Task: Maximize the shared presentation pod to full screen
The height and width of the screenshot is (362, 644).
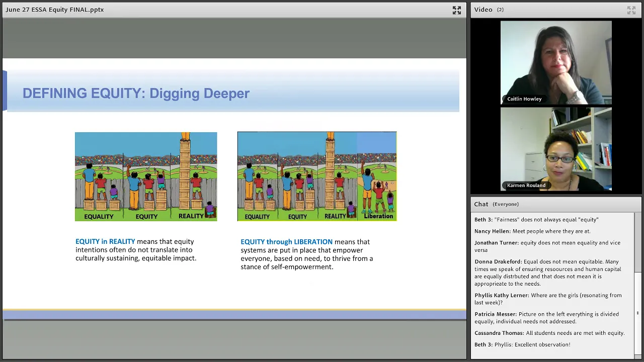Action: click(x=456, y=10)
